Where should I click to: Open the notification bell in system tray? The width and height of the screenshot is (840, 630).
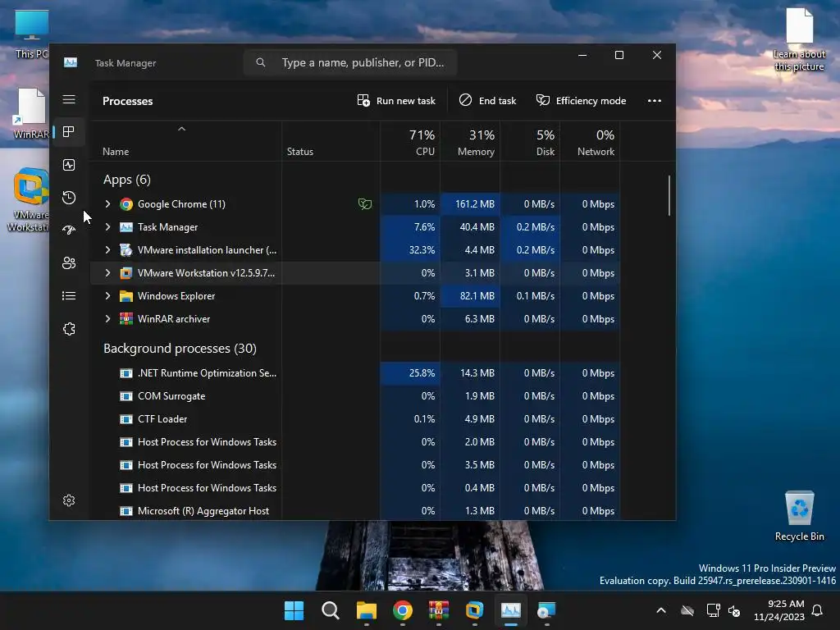(x=817, y=610)
